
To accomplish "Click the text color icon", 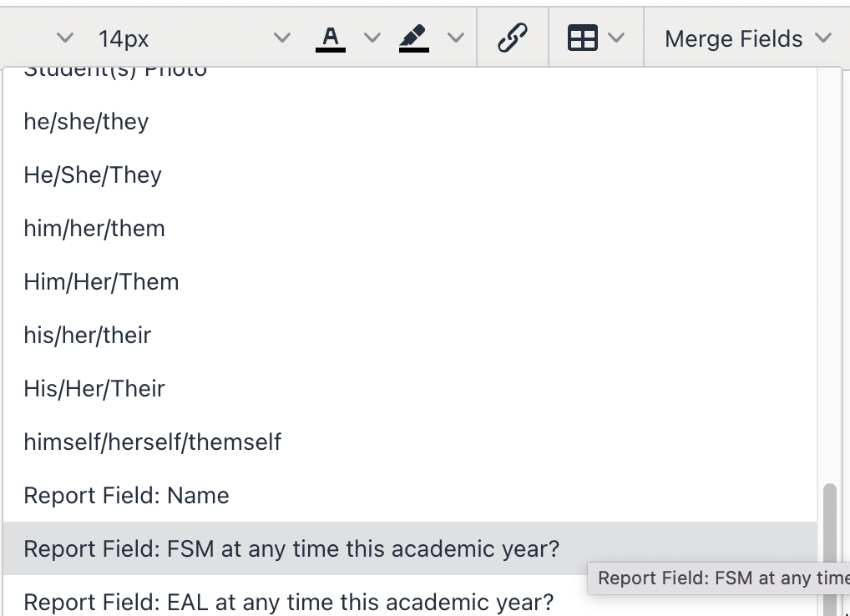I will (x=331, y=38).
